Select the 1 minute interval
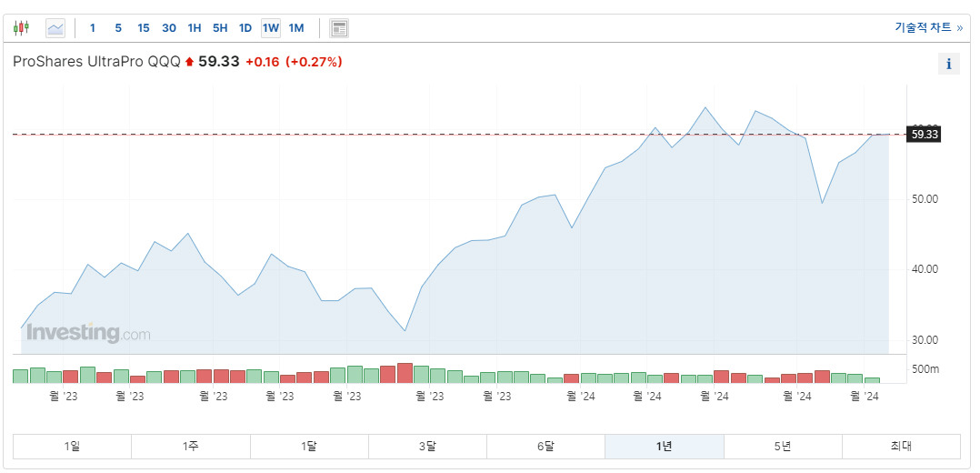980x473 pixels. [93, 28]
